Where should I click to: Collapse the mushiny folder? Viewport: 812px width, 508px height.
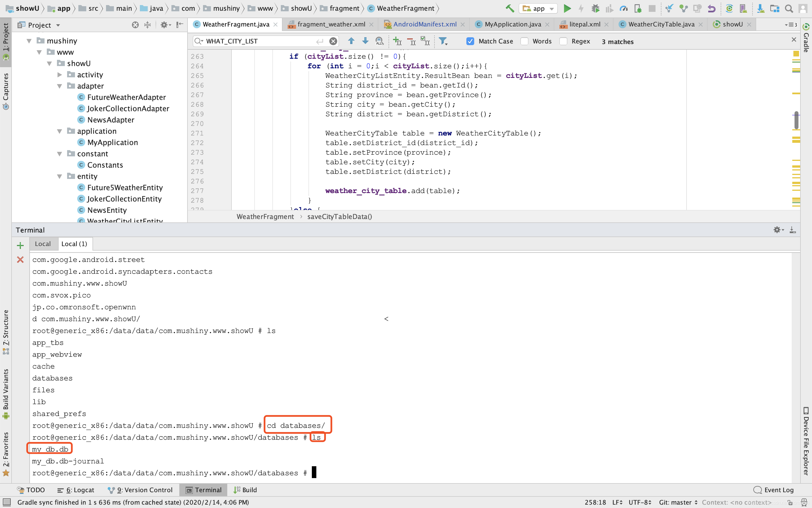click(29, 41)
